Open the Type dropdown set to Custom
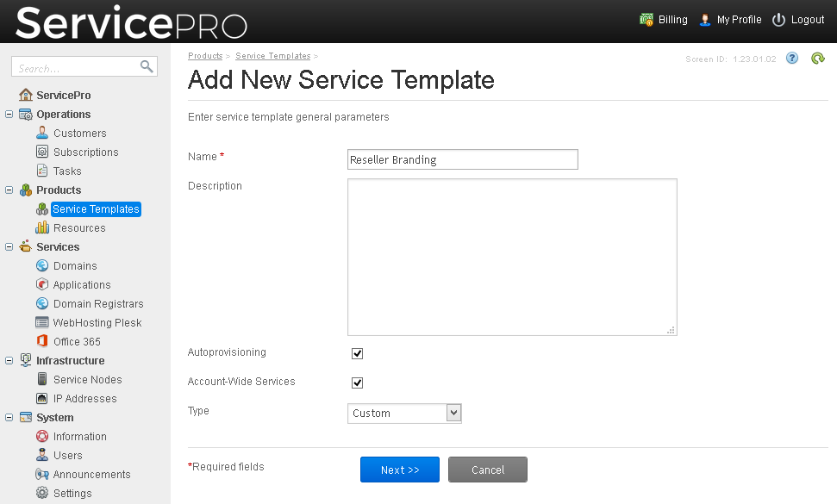This screenshot has width=837, height=504. pyautogui.click(x=404, y=414)
